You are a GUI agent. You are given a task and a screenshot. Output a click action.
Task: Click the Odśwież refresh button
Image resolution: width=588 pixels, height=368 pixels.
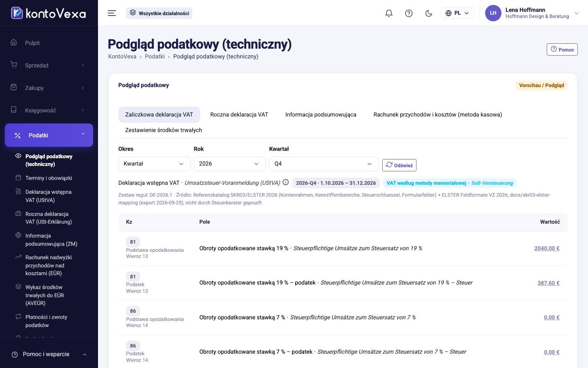(x=399, y=165)
